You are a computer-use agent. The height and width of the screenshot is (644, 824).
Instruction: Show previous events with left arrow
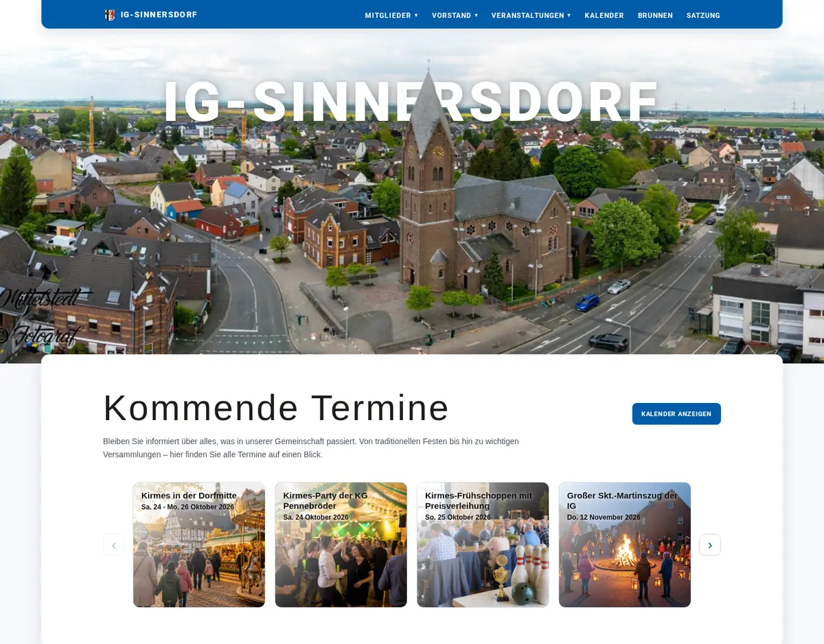point(114,545)
